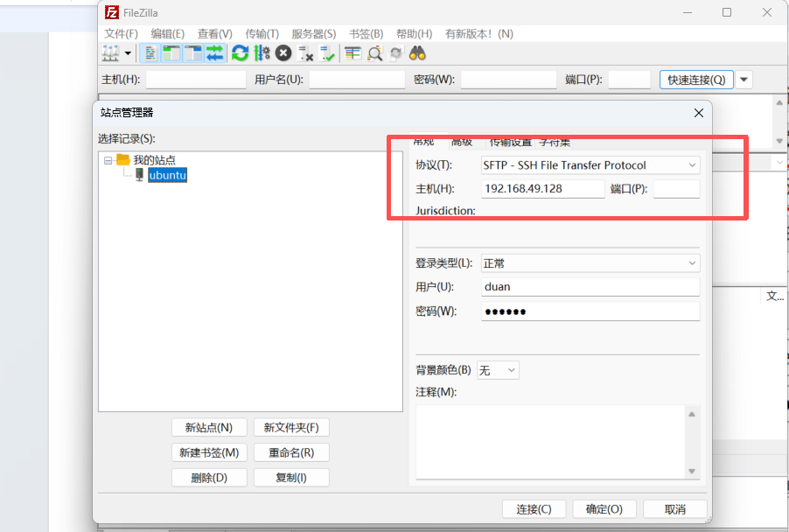Open the 编辑(E) menu
Viewport: 789px width, 532px height.
pos(168,34)
